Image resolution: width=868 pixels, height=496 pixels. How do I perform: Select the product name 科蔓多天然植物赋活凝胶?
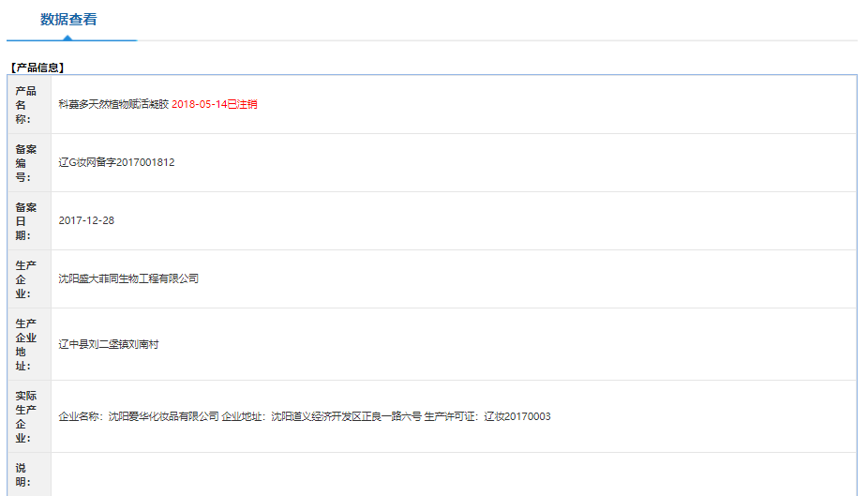point(112,104)
